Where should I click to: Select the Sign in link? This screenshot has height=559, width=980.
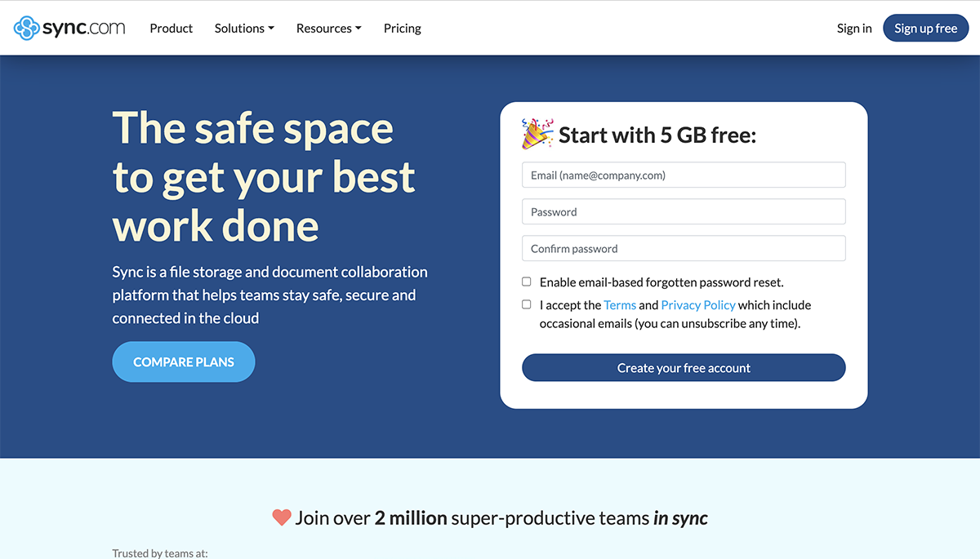coord(853,28)
